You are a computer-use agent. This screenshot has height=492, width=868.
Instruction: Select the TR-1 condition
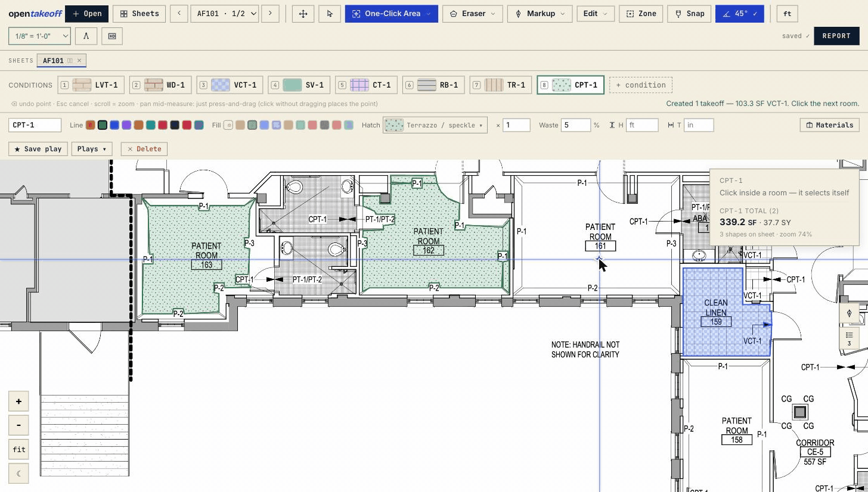click(501, 85)
